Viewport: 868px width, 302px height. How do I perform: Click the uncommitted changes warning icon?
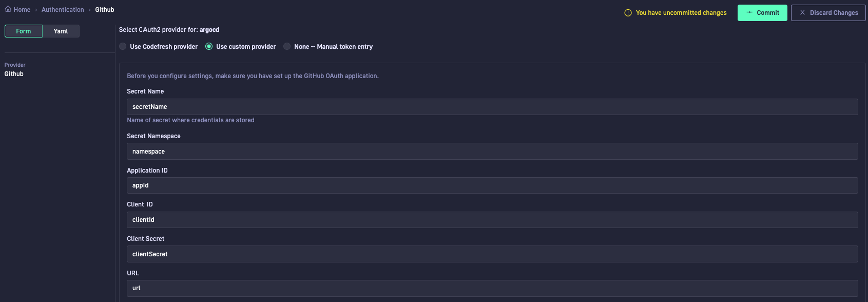[x=628, y=13]
